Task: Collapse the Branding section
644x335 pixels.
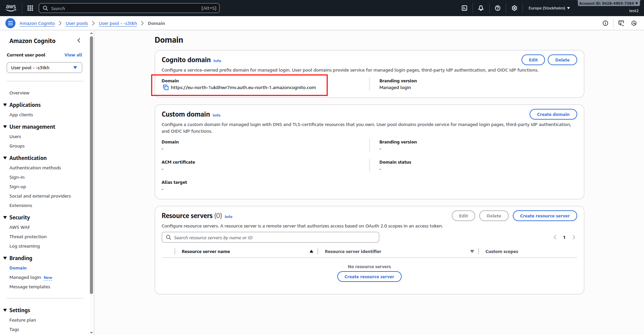Action: coord(5,258)
